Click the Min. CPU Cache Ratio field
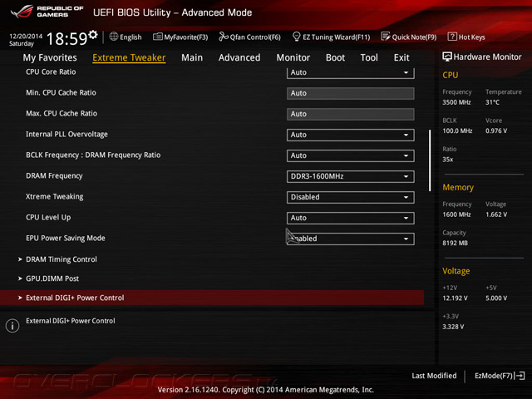This screenshot has height=399, width=532. [350, 93]
